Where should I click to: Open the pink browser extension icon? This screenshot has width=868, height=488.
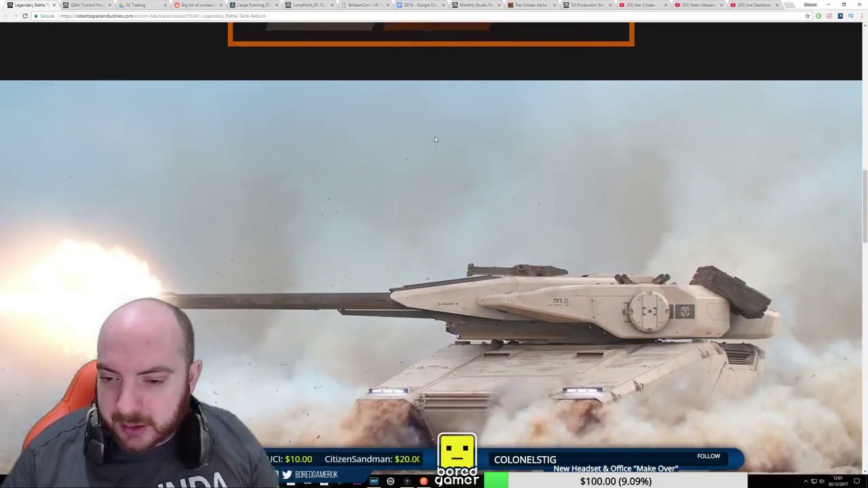click(x=829, y=16)
